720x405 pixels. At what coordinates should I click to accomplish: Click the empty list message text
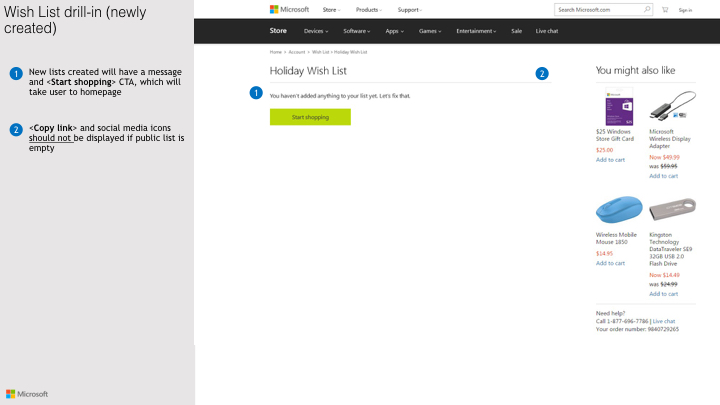pos(340,96)
